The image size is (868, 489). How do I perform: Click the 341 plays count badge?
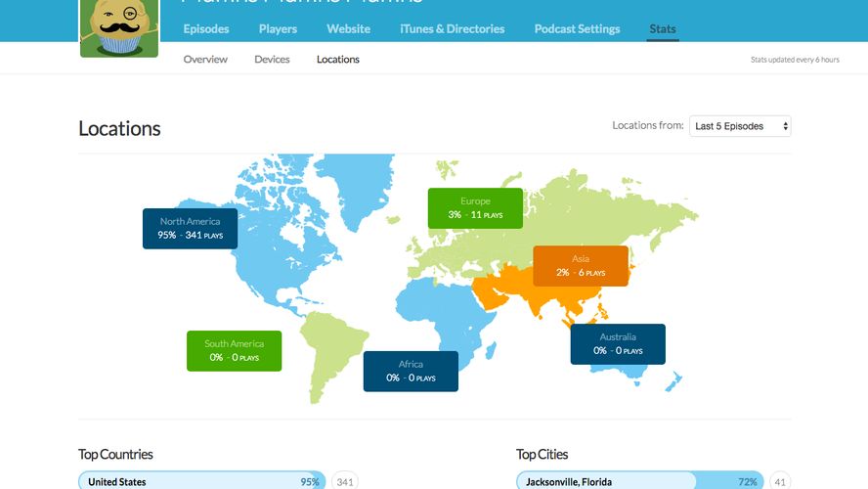click(x=345, y=481)
